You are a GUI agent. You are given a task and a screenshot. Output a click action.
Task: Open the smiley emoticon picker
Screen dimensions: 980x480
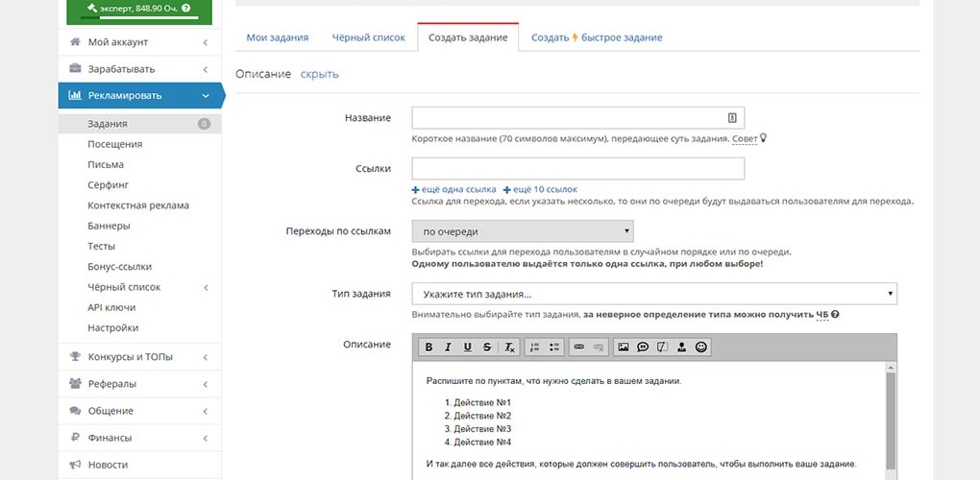(701, 348)
